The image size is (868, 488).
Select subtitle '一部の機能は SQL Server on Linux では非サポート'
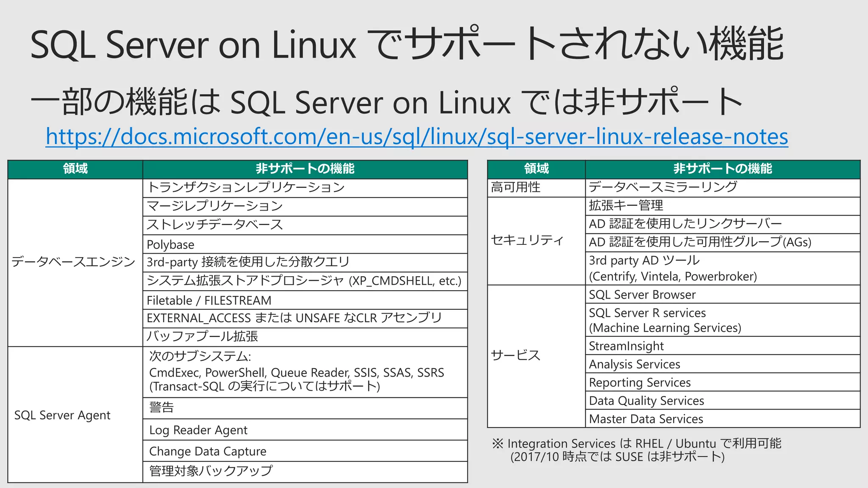(387, 102)
